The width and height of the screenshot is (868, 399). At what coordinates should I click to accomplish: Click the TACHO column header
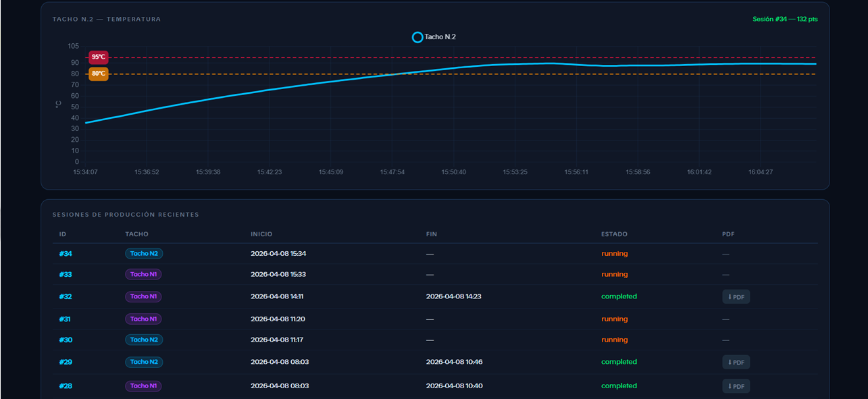tap(136, 234)
